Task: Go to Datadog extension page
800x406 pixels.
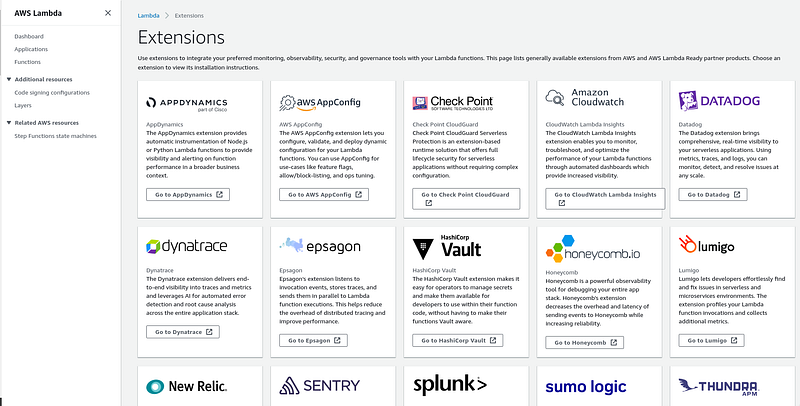Action: tap(713, 194)
